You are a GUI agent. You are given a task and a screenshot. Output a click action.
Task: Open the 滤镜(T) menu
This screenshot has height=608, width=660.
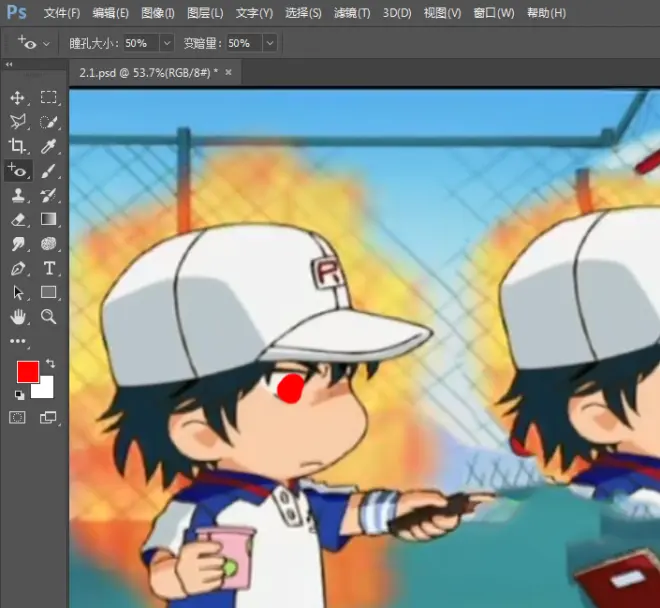click(x=352, y=13)
